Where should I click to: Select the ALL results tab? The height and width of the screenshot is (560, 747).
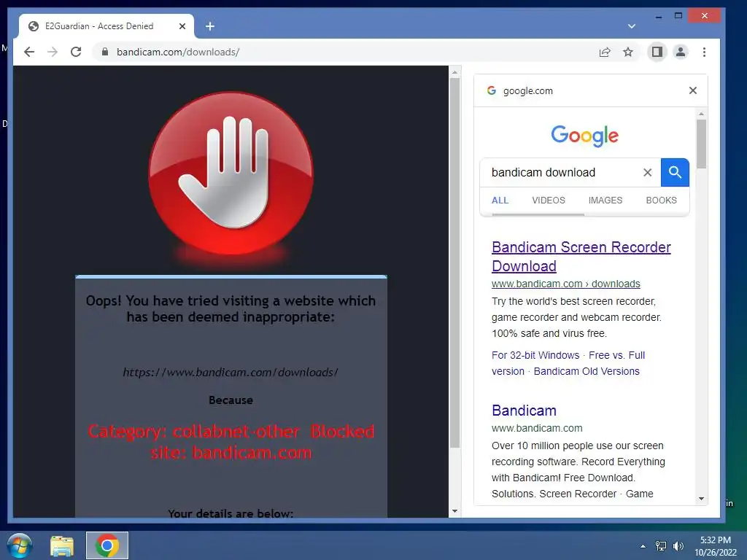tap(500, 201)
